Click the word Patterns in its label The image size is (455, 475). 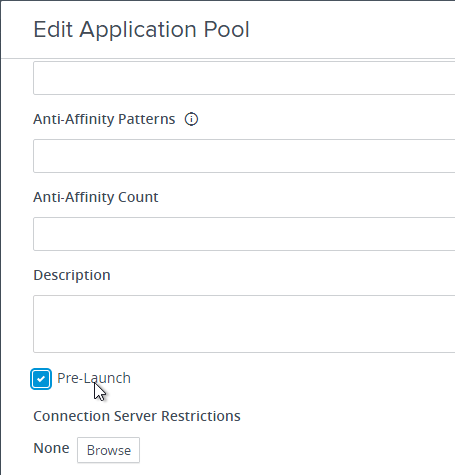[146, 119]
